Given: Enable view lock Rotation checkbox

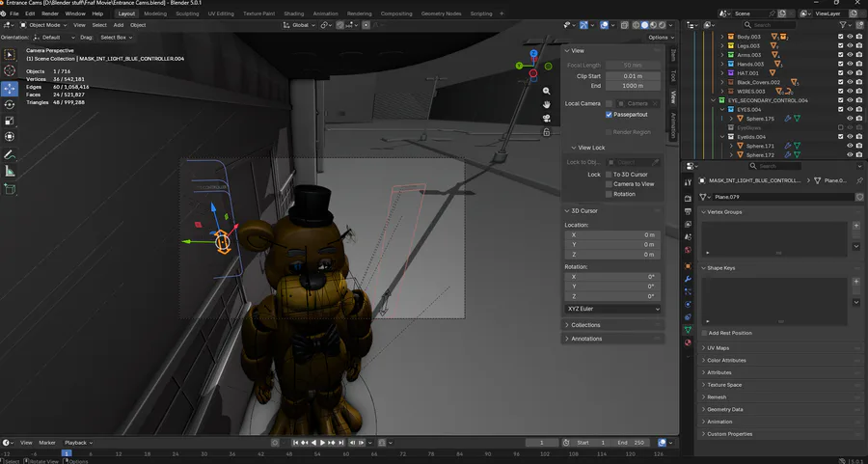Looking at the screenshot, I should pos(609,194).
